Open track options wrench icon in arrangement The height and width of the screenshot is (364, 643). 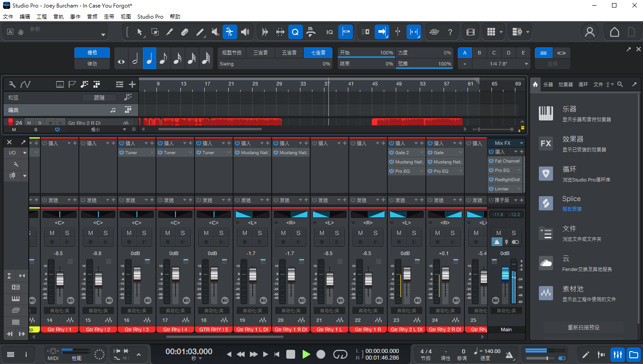click(x=12, y=84)
